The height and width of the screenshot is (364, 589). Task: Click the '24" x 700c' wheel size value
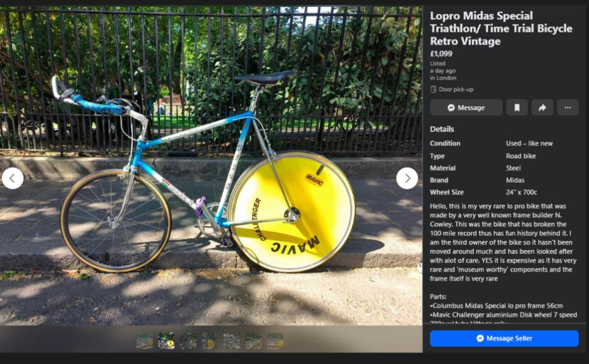522,192
